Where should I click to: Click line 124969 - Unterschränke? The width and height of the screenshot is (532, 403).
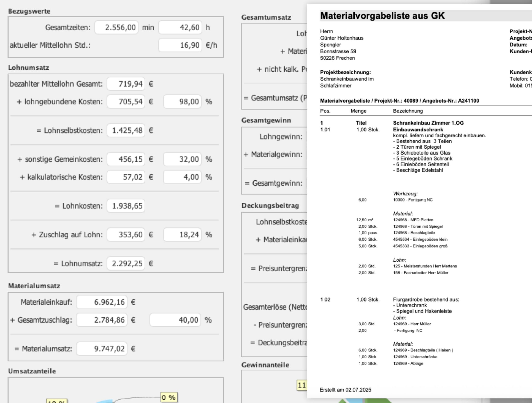point(415,357)
